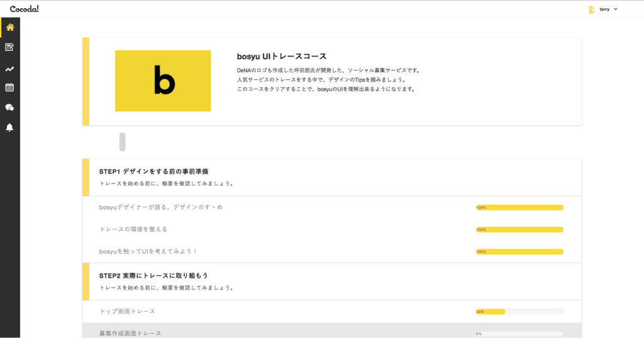Click the Cocoda! logo
Image resolution: width=644 pixels, height=338 pixels.
25,9
